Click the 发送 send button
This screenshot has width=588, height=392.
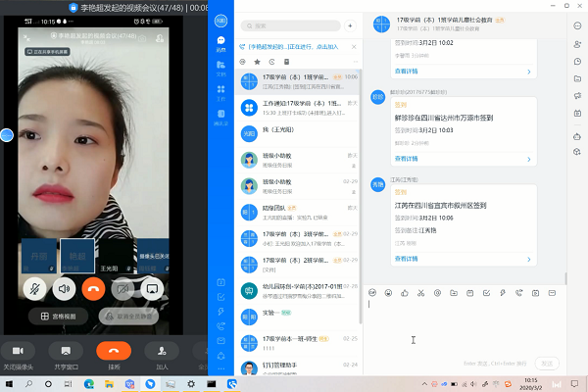(x=547, y=364)
